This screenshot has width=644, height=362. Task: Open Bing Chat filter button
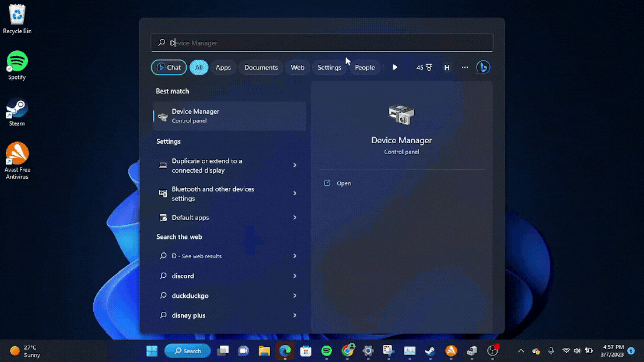169,67
